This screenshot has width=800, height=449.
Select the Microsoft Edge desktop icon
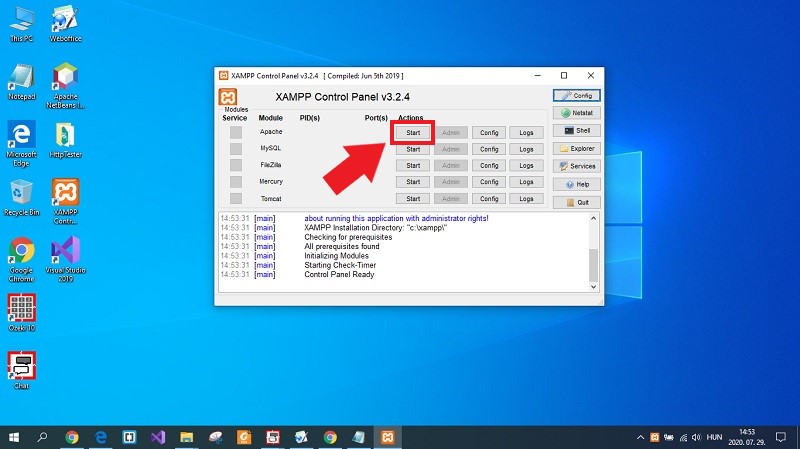pos(21,144)
